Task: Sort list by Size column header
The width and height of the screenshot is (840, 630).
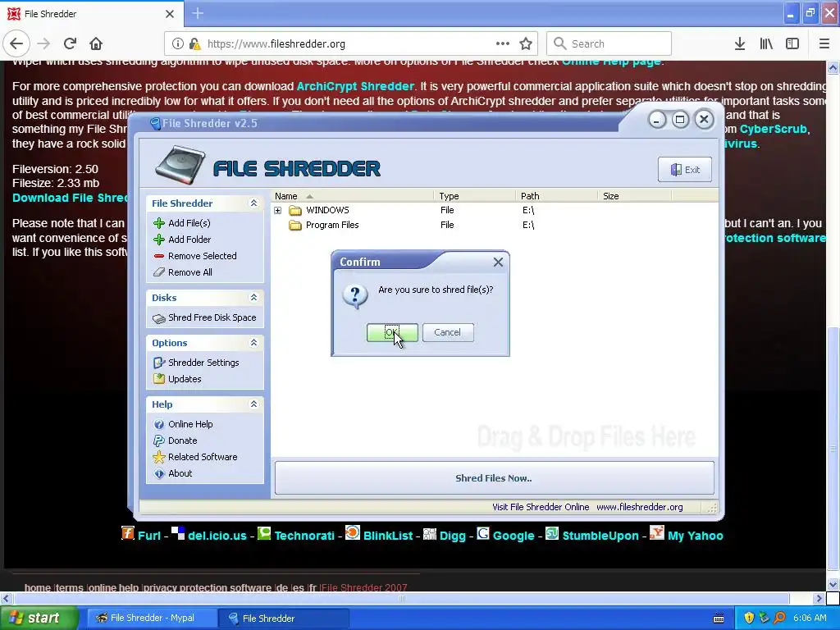Action: tap(634, 196)
